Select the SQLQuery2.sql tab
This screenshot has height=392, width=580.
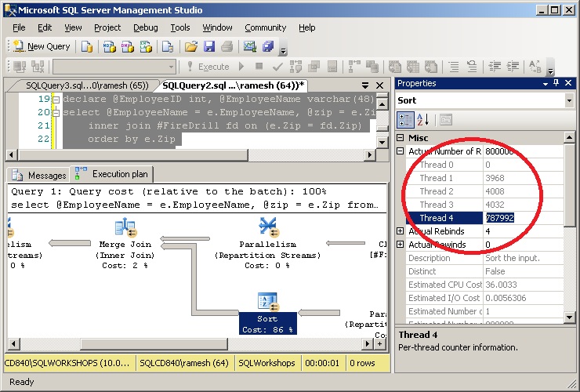pyautogui.click(x=234, y=85)
